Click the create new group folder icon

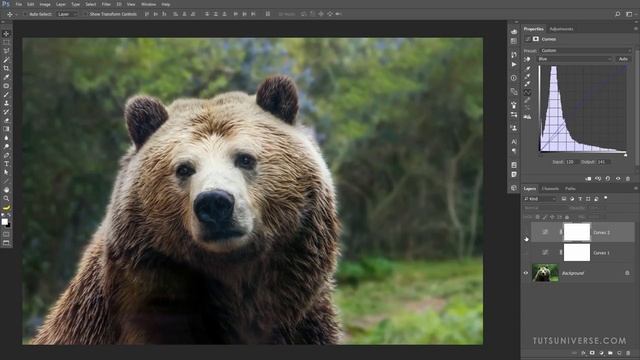[x=610, y=353]
